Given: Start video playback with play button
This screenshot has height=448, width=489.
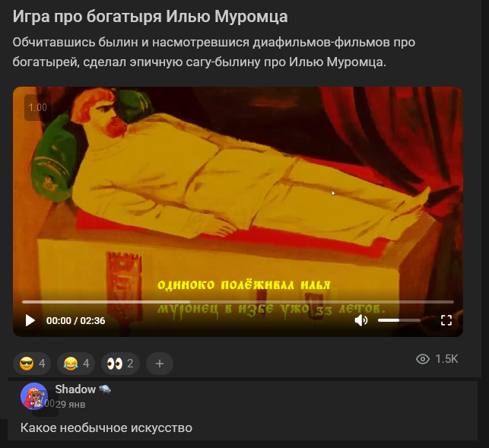Looking at the screenshot, I should (x=30, y=320).
